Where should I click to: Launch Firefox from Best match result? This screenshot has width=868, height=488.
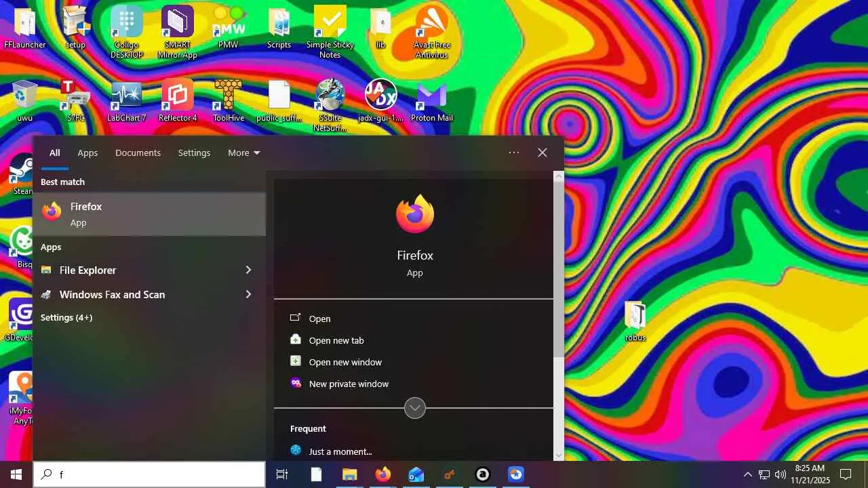click(x=149, y=214)
